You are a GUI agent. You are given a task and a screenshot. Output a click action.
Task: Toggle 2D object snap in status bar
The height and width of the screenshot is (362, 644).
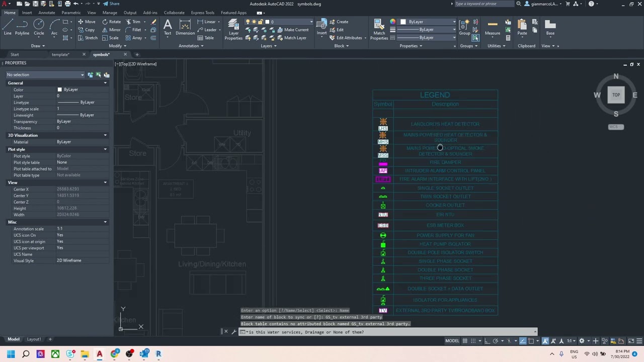tap(531, 341)
